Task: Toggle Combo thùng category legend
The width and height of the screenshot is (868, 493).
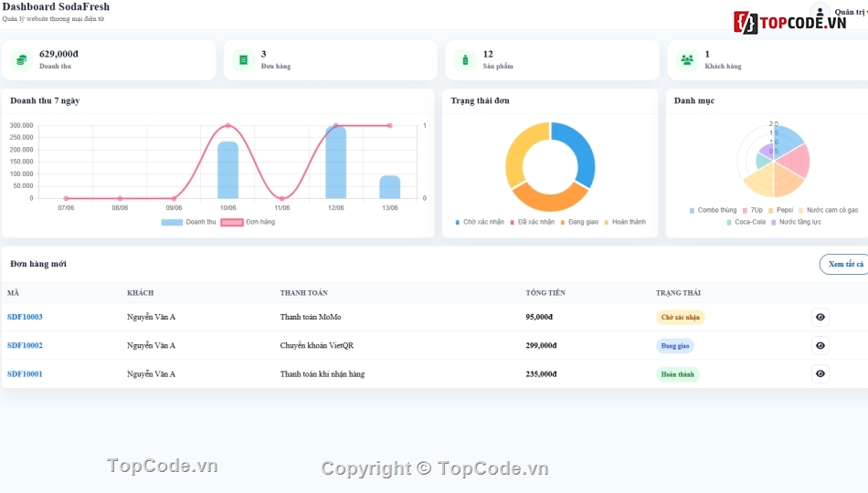Action: click(713, 210)
